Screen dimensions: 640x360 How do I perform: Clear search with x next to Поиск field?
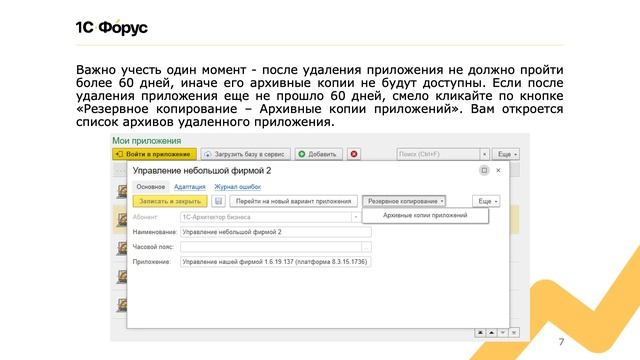pyautogui.click(x=484, y=154)
